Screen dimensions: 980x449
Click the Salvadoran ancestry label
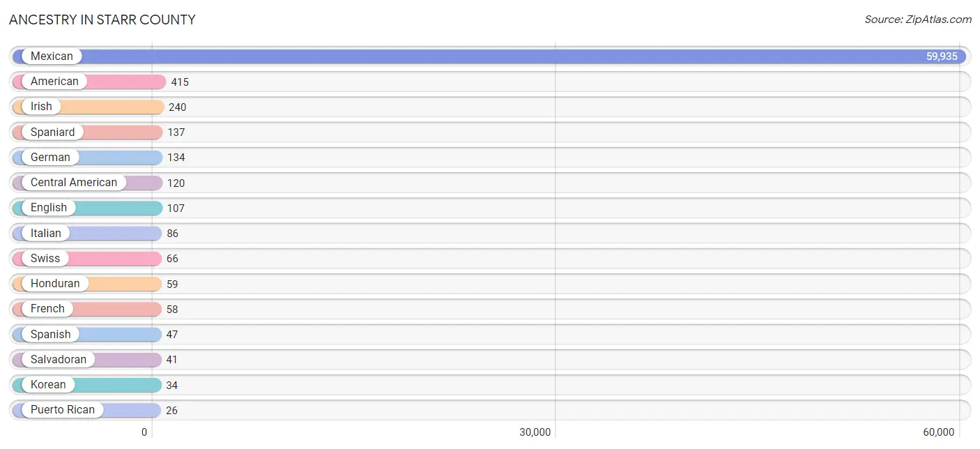pos(59,359)
